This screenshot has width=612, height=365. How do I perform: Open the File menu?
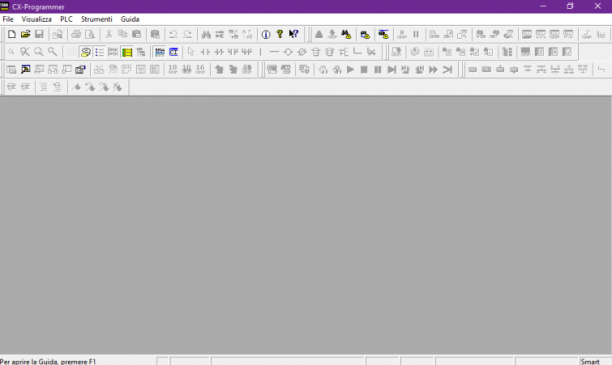(8, 19)
